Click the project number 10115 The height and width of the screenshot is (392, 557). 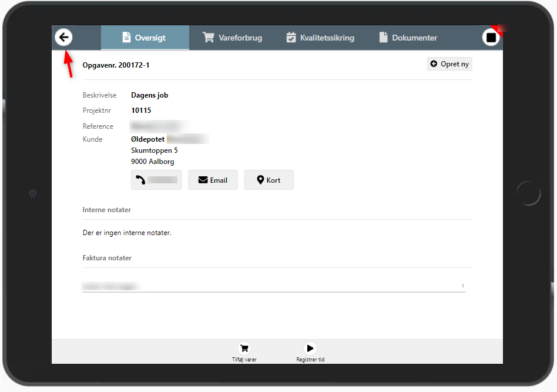tap(141, 110)
